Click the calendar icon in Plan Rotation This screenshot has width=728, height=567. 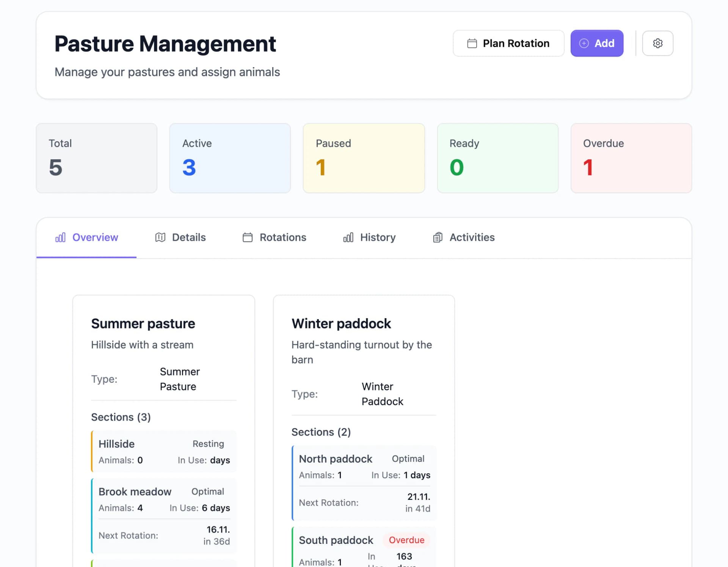coord(472,43)
